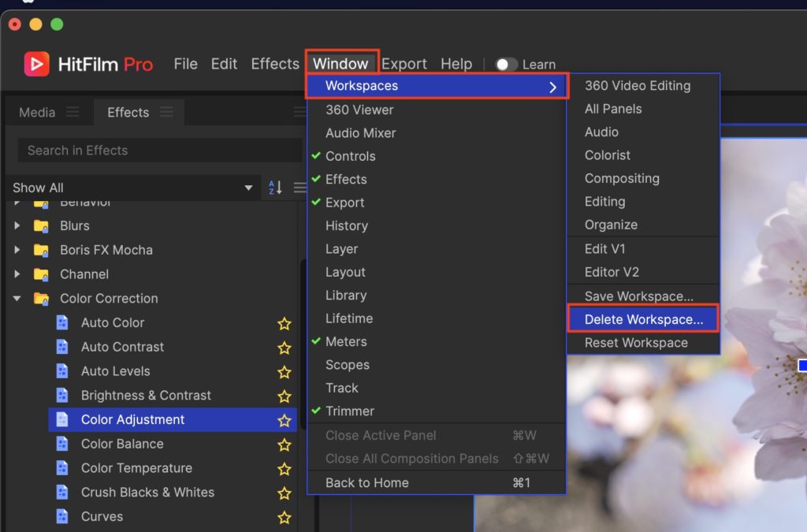The height and width of the screenshot is (532, 807).
Task: Open the Effects menu in menu bar
Action: click(275, 64)
